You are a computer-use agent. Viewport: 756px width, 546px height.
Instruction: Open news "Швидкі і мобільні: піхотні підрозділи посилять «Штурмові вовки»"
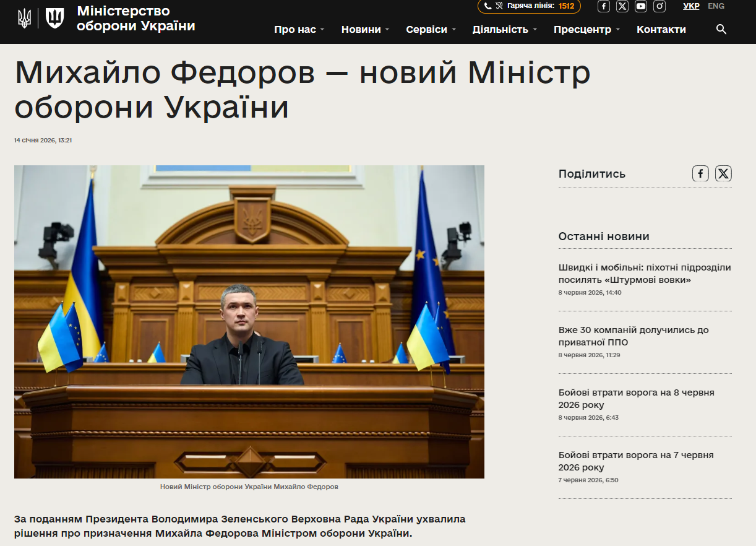coord(645,274)
